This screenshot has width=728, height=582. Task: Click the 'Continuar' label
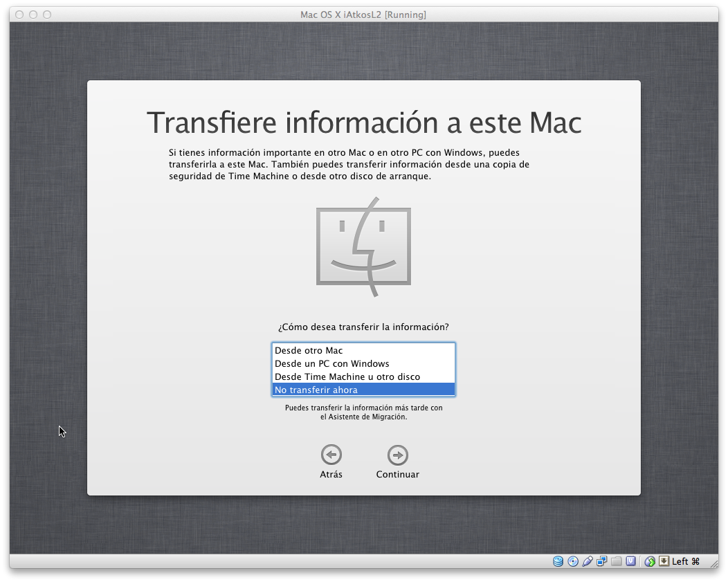tap(398, 474)
